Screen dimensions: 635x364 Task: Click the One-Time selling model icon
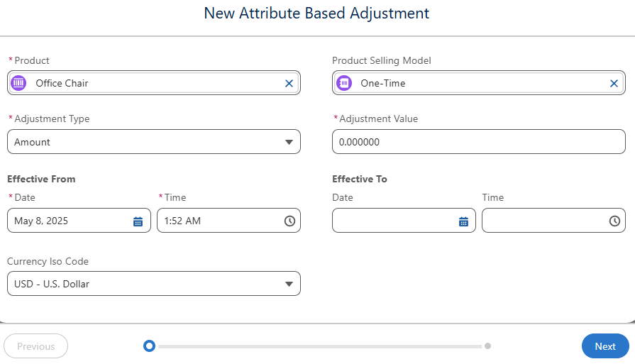(x=344, y=83)
